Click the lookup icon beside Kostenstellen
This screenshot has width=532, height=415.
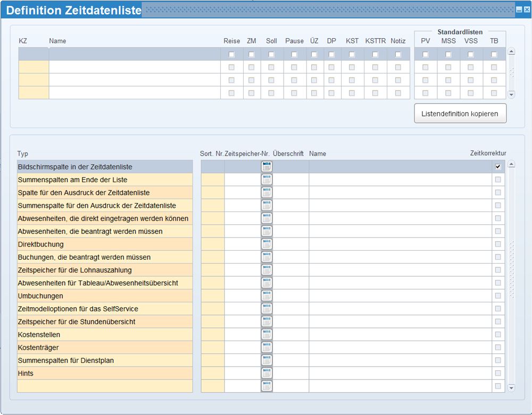tap(267, 334)
